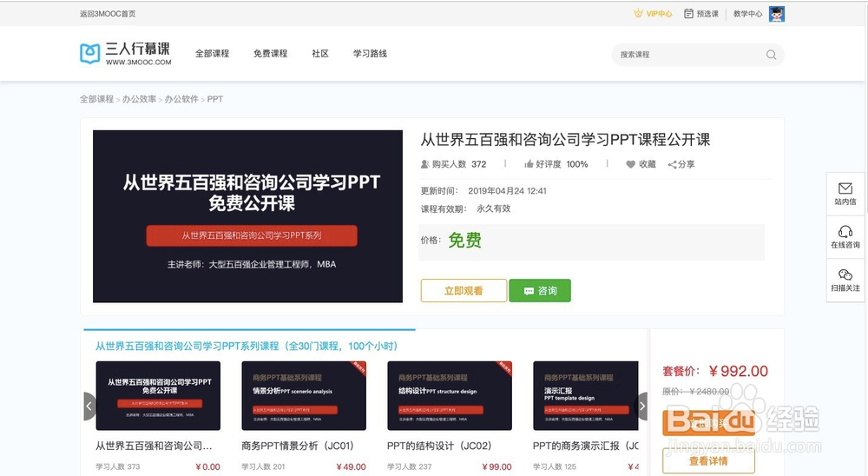Click the main course cover image

click(247, 216)
